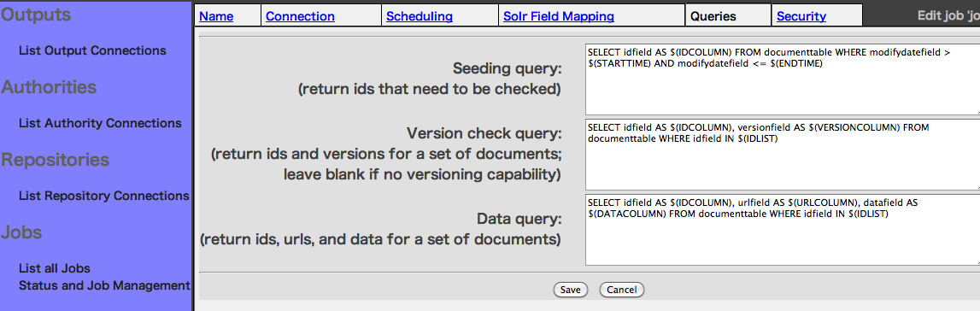Go to Solr Field Mapping tab
Image resolution: width=980 pixels, height=311 pixels.
(x=559, y=16)
